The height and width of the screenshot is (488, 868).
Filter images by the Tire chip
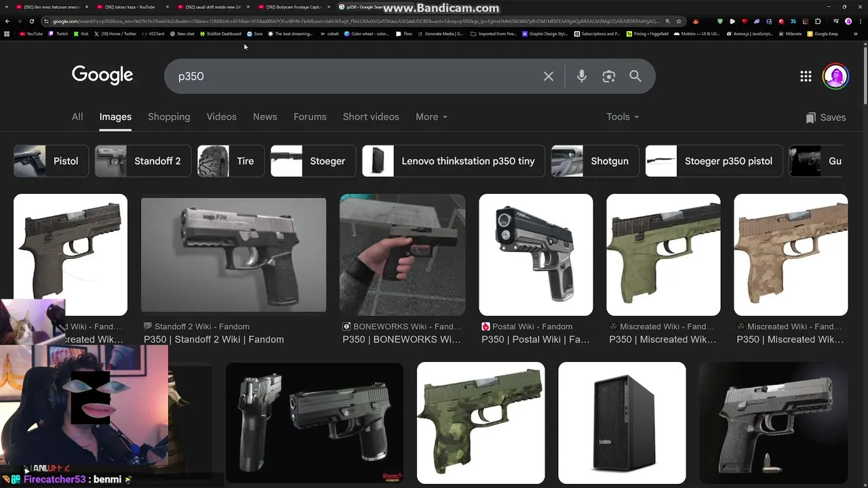231,161
